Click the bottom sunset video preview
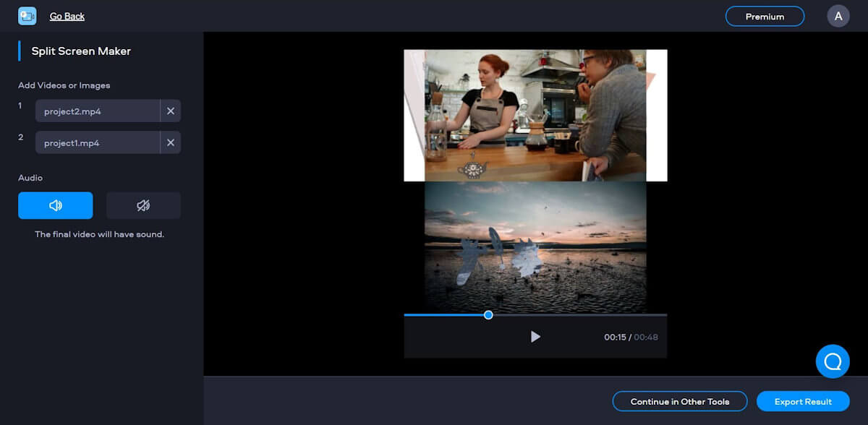 535,247
